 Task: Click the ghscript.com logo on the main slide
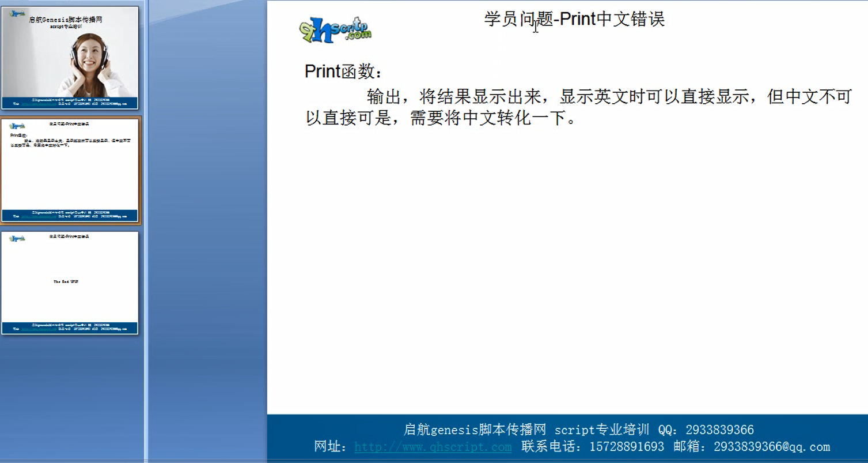(335, 30)
